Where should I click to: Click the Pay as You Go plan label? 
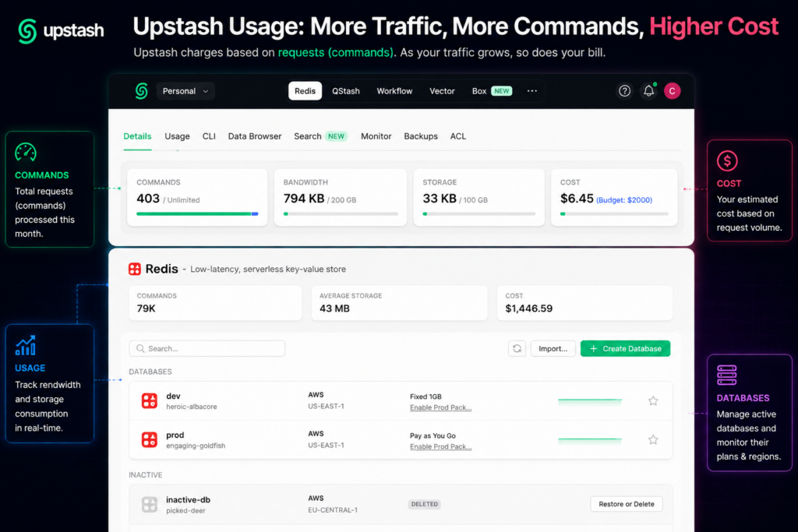pyautogui.click(x=433, y=436)
